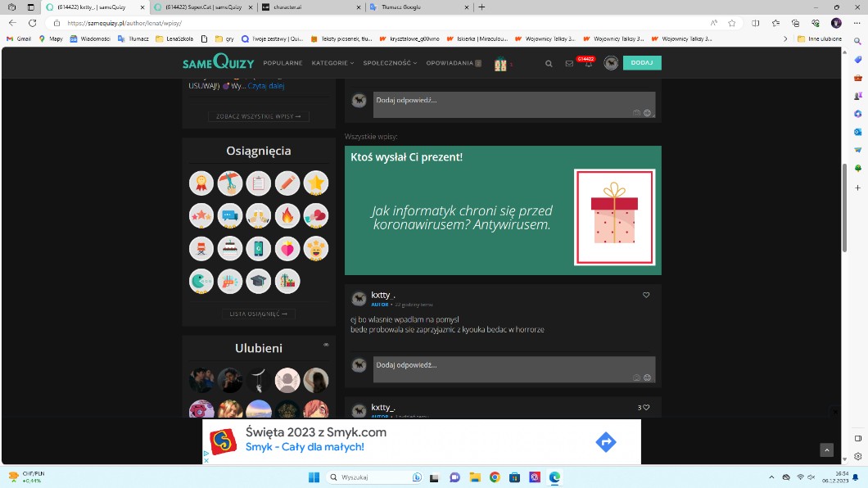
Task: Expand the bookmarks bar overflow chevron
Action: click(786, 38)
